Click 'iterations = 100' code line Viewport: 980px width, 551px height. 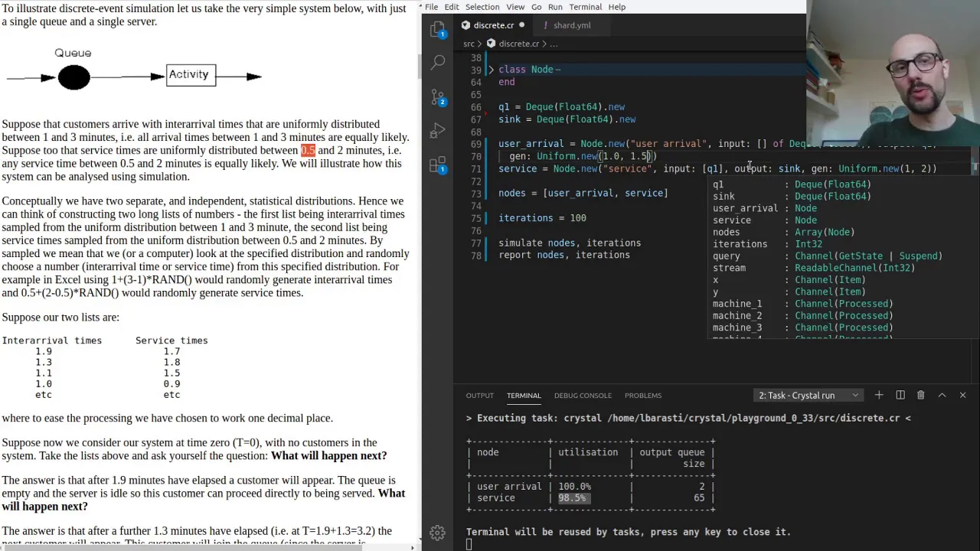tap(542, 218)
